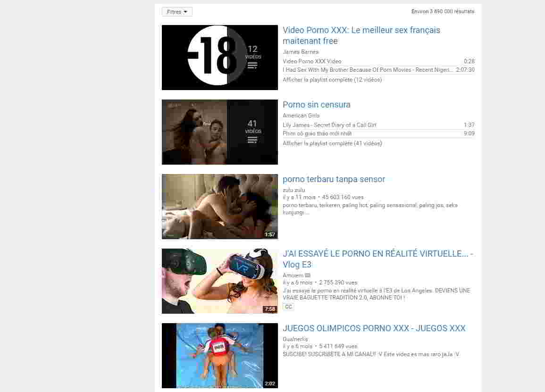
Task: Open the Vlog E3 video title
Action: point(377,259)
